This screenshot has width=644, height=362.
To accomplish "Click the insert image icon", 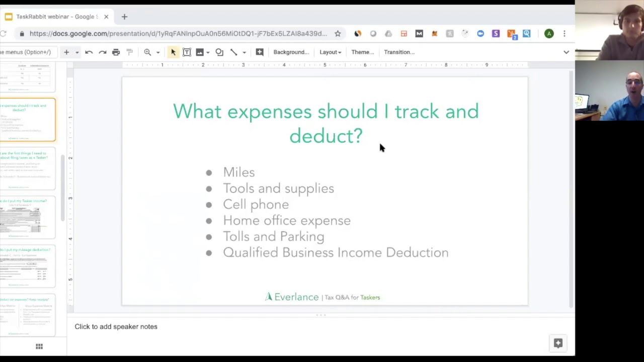I will [200, 52].
